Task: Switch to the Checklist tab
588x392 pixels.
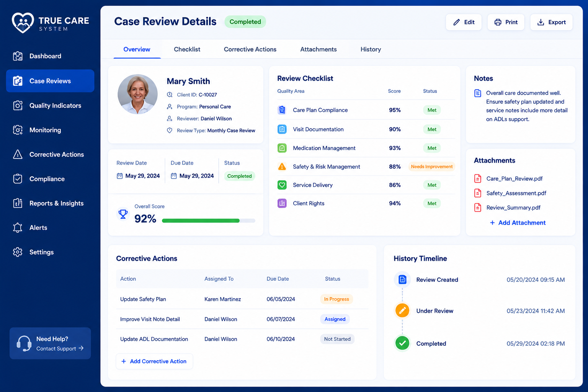Action: click(x=187, y=49)
